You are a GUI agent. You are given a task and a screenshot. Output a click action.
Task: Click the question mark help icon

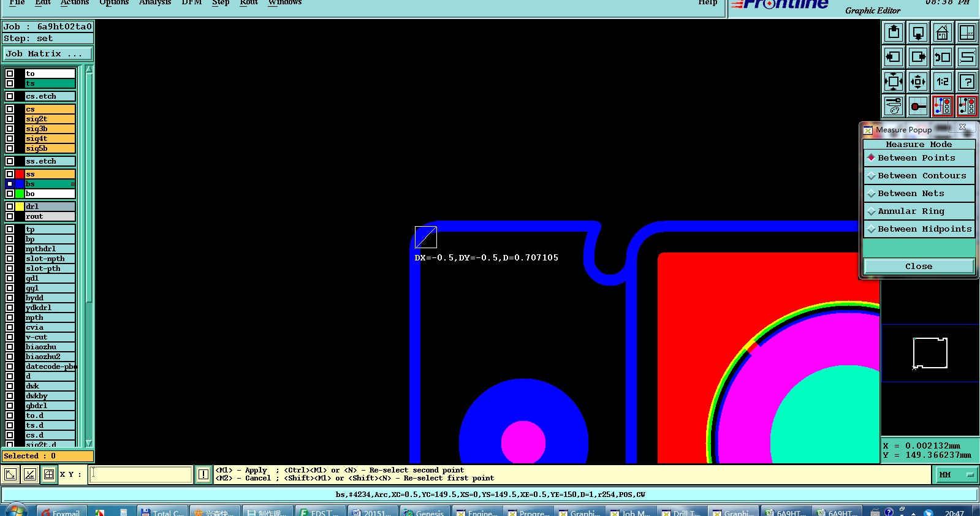pos(967,82)
